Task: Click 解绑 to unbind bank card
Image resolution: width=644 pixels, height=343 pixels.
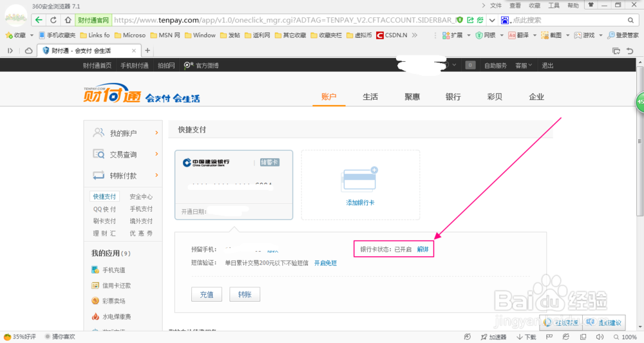Action: pos(422,249)
